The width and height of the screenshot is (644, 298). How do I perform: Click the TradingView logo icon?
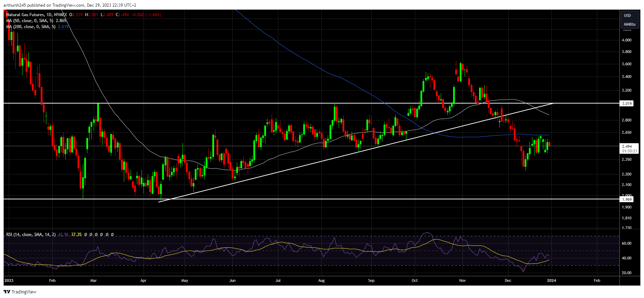pos(7,292)
